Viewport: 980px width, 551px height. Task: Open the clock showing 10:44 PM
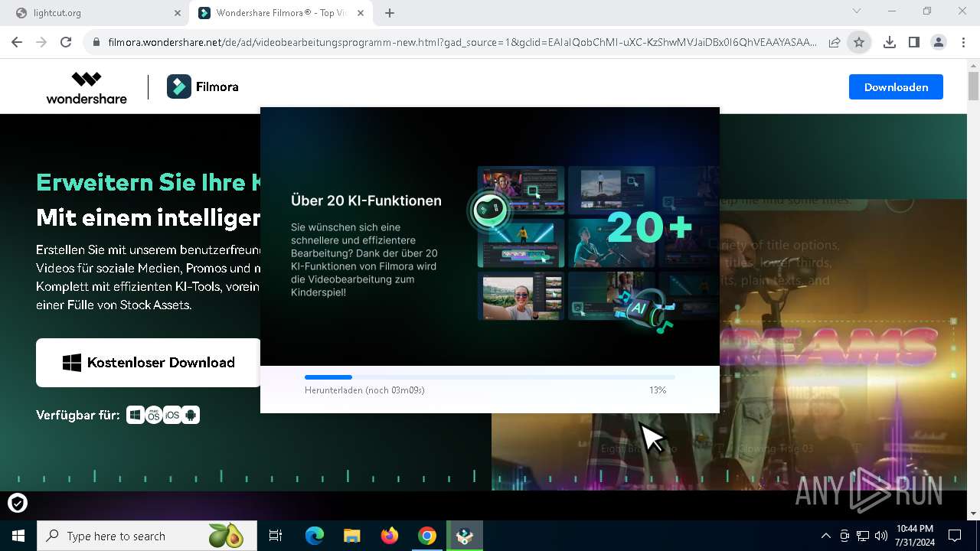coord(914,536)
